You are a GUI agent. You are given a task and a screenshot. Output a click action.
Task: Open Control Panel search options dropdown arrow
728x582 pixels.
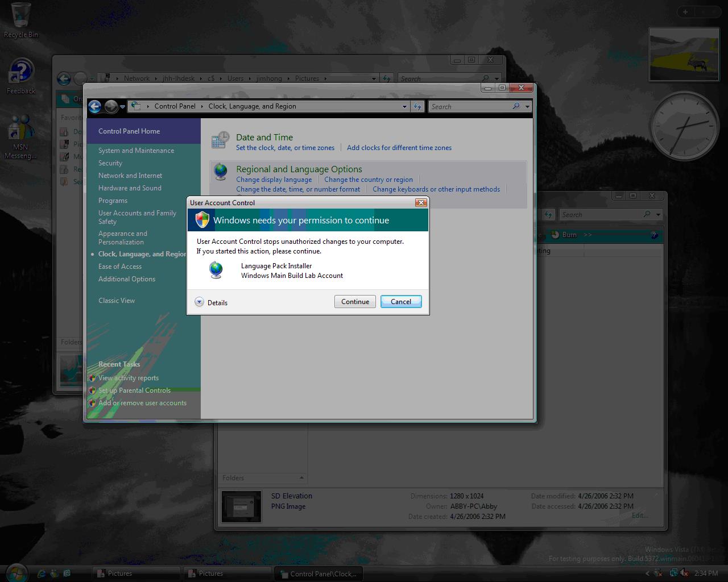[527, 106]
